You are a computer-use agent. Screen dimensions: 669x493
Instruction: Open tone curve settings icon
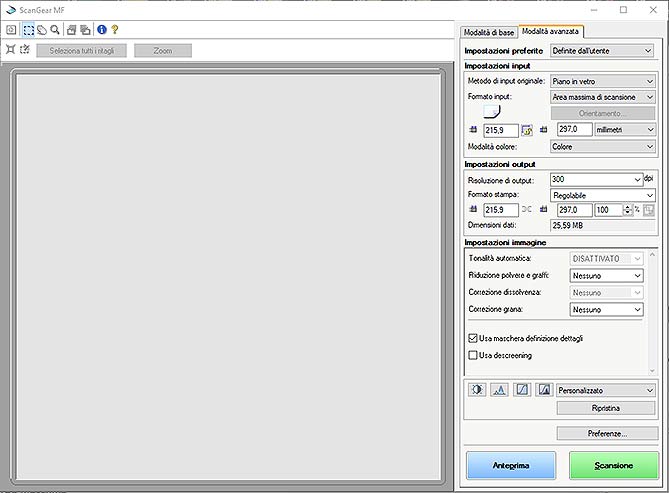[522, 390]
